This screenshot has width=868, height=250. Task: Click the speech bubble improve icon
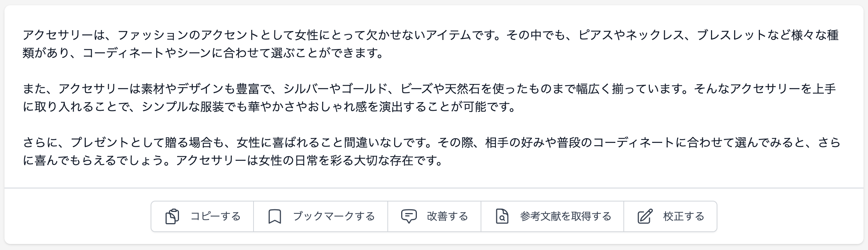click(409, 216)
